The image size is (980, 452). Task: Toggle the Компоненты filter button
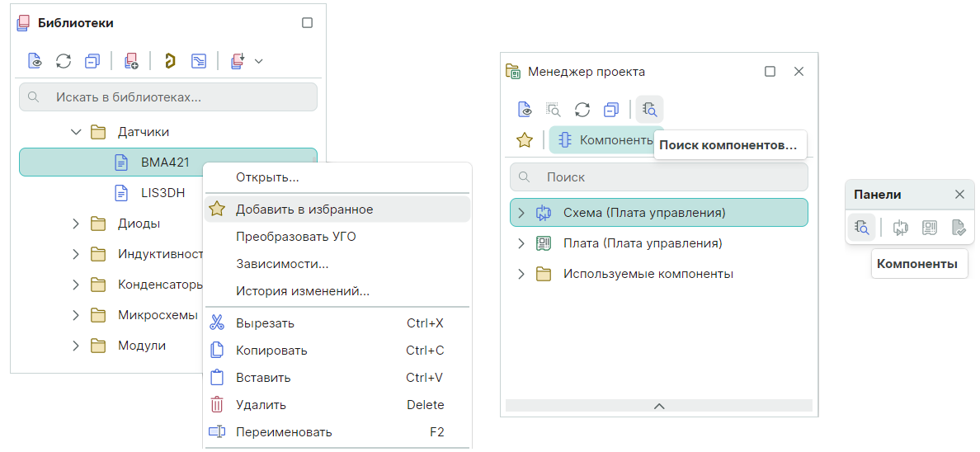pyautogui.click(x=604, y=140)
